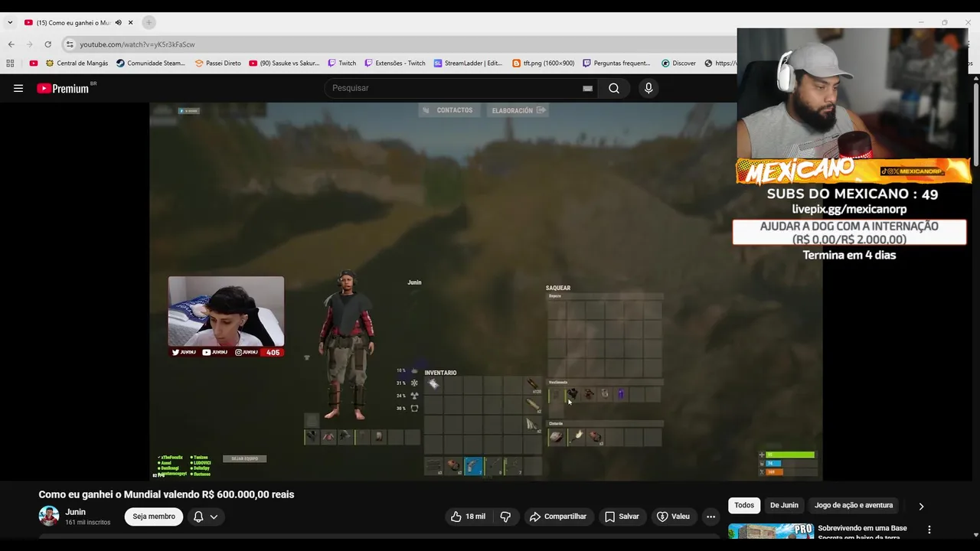Dislike the video
The width and height of the screenshot is (980, 551).
click(x=505, y=517)
